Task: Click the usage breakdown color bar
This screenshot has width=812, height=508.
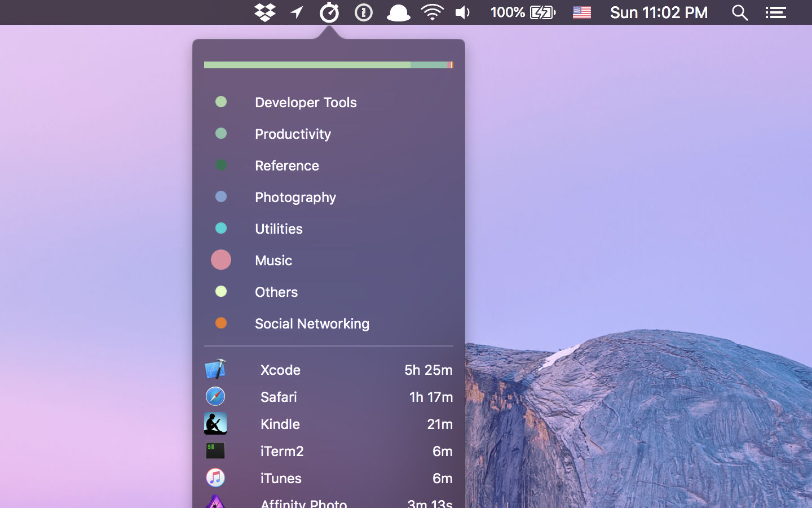Action: click(x=329, y=65)
